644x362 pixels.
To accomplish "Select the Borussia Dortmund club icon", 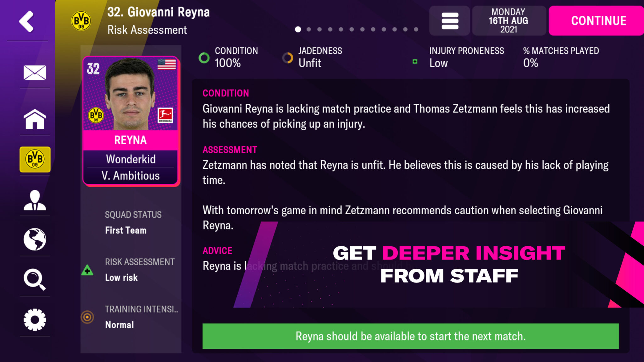I will point(35,158).
